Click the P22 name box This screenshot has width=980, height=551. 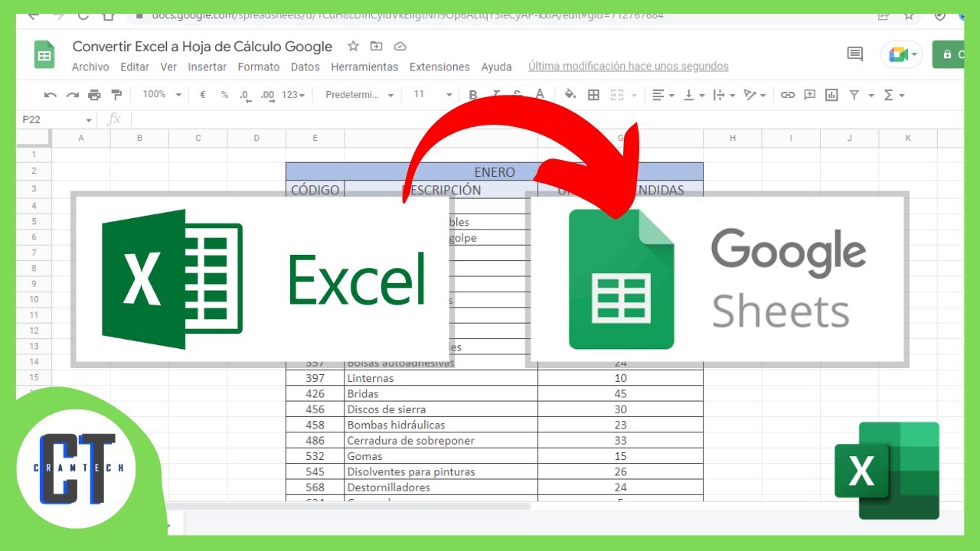click(51, 120)
